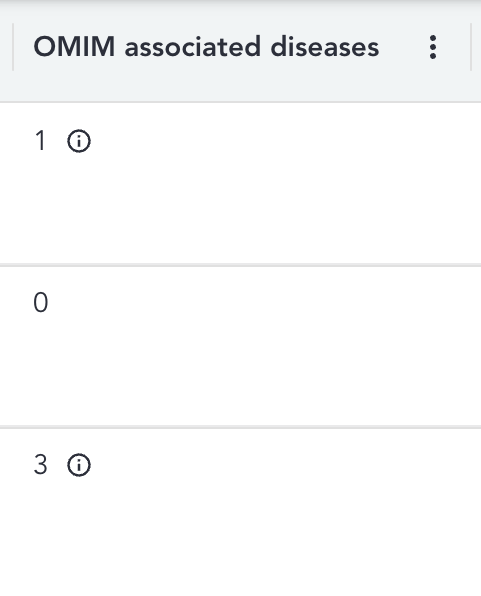Select the cell showing count 0
481x596 pixels.
(x=240, y=346)
